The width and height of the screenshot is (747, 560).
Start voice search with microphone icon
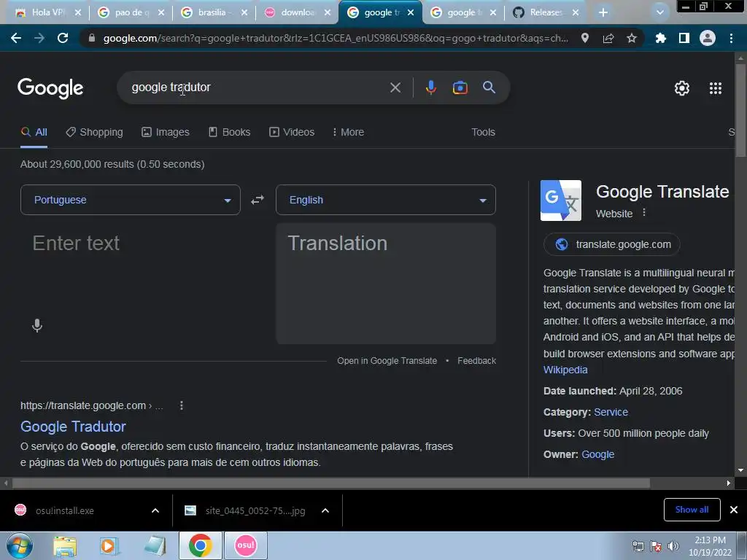[x=430, y=87]
